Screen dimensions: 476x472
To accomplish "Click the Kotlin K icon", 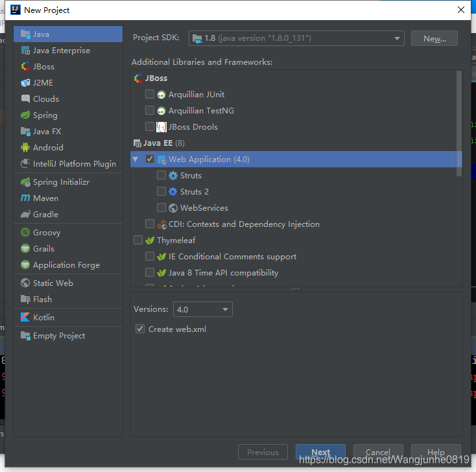I will coord(25,317).
